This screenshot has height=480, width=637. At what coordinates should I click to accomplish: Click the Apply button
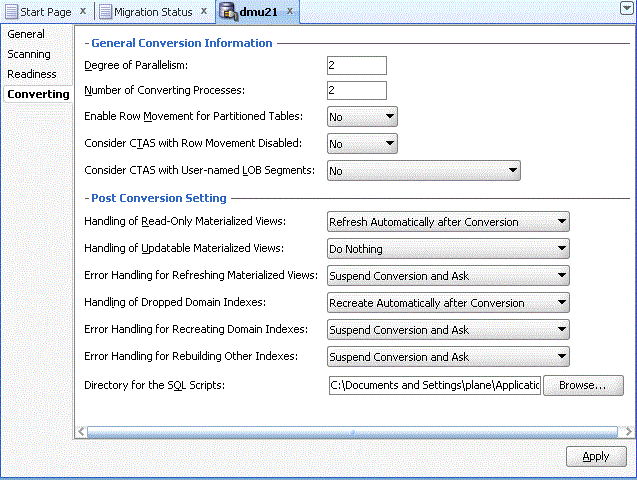(x=596, y=456)
